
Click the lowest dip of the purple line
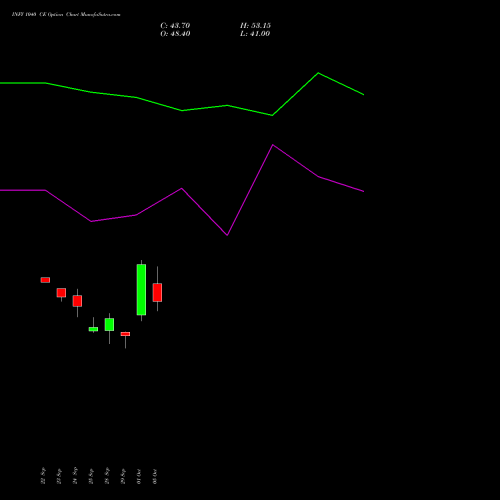227,235
